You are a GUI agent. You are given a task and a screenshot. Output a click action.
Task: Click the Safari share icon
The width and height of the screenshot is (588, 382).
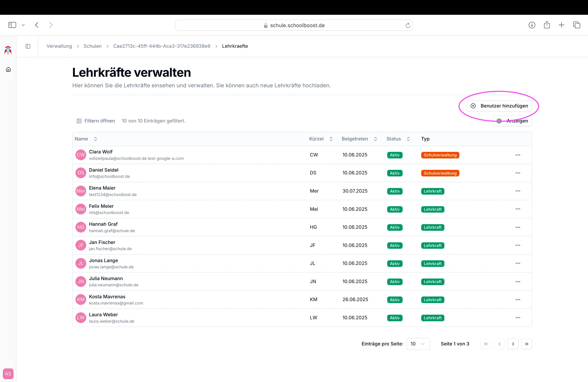[x=547, y=25]
